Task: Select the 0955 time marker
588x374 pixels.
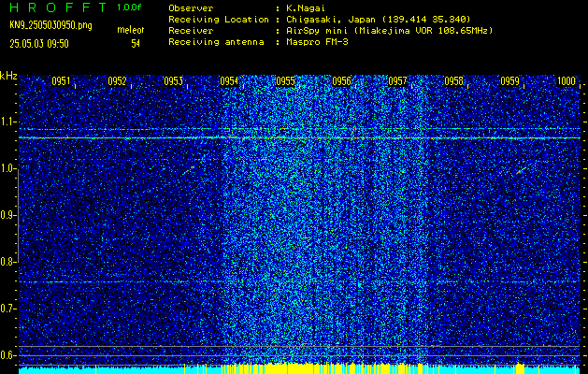Action: point(285,81)
